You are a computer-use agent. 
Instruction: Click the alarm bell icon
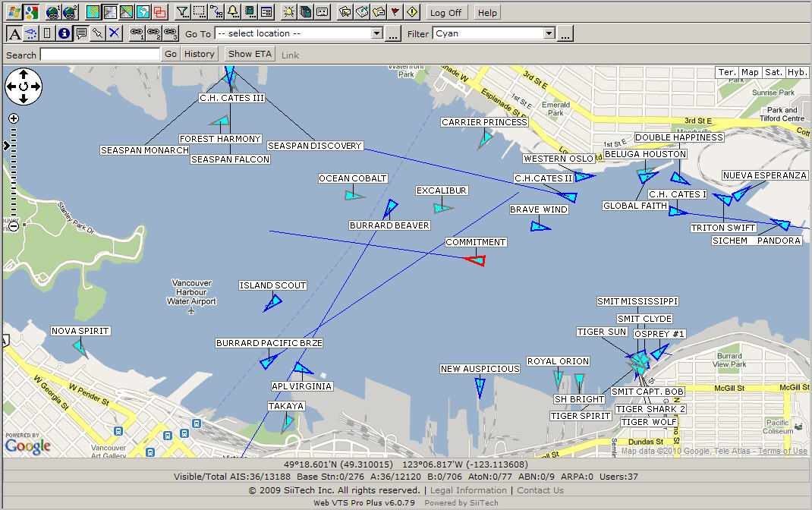233,12
